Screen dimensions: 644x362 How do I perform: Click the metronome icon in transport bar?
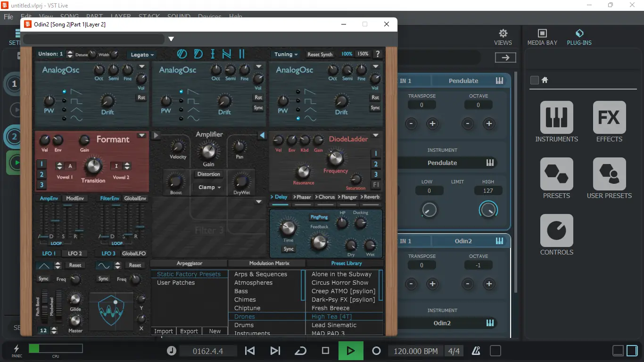476,351
